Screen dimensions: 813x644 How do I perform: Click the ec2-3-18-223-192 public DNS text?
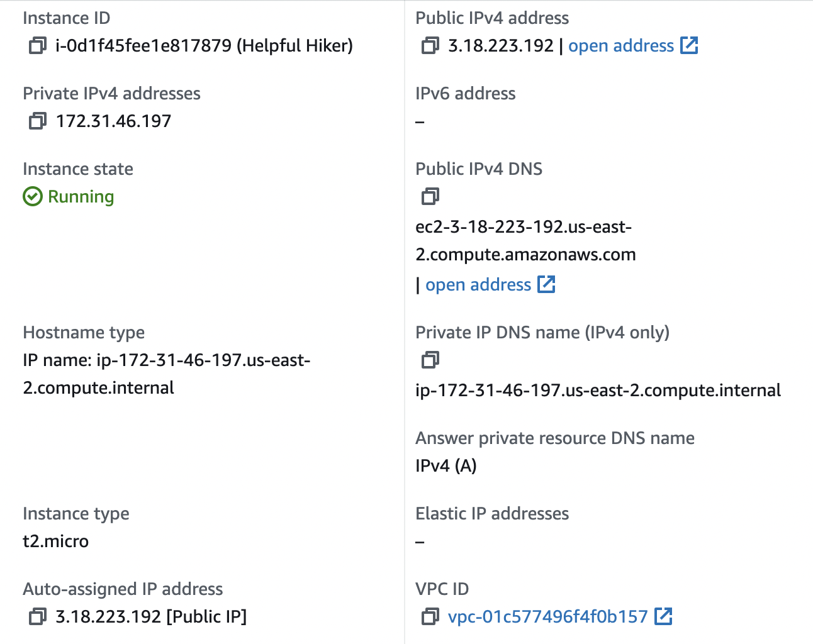(x=524, y=227)
